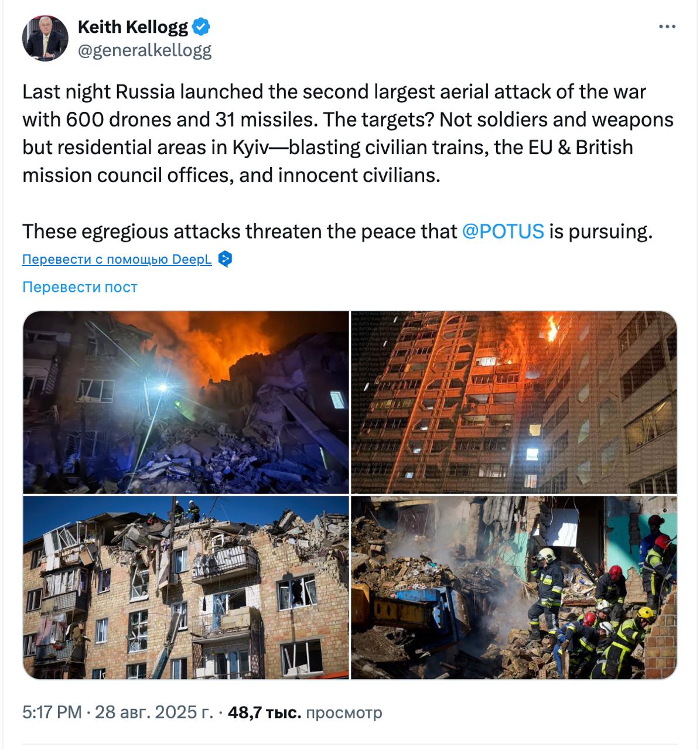This screenshot has width=700, height=750.
Task: Open the post via the '5:17 PM' timestamp
Action: [x=50, y=713]
